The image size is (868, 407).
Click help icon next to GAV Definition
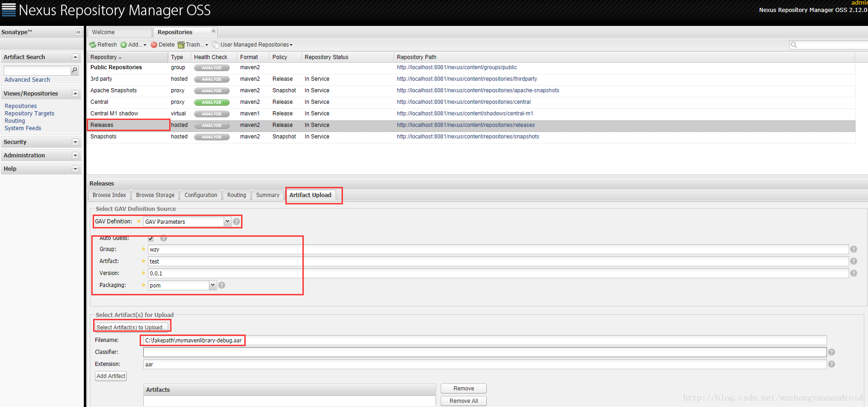[236, 221]
